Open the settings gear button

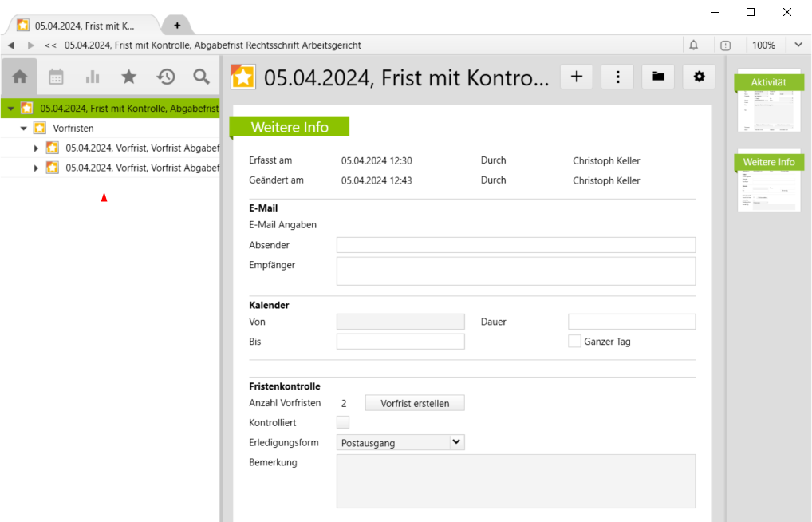700,77
